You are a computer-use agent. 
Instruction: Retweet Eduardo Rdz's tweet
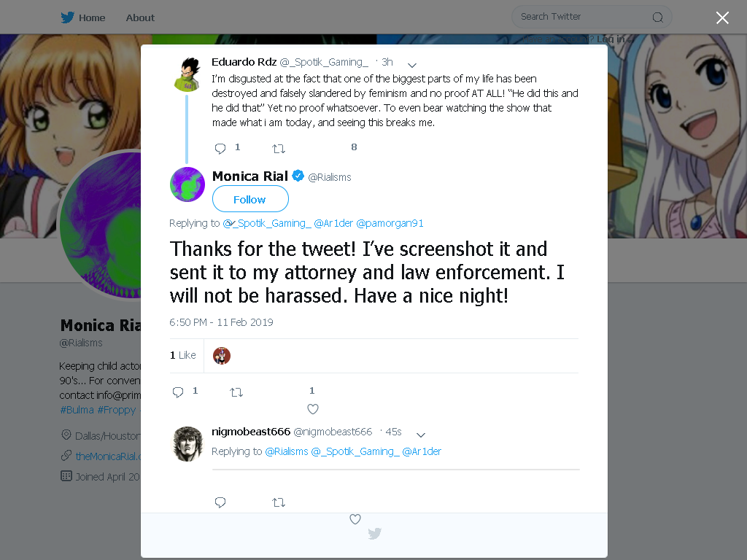pyautogui.click(x=279, y=149)
